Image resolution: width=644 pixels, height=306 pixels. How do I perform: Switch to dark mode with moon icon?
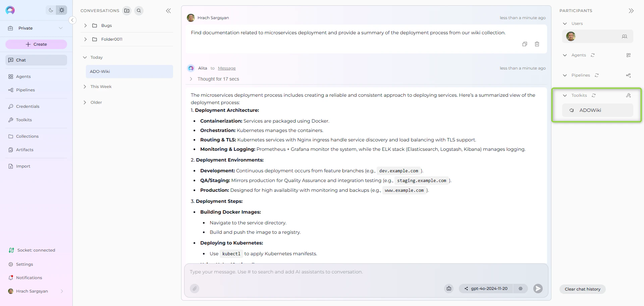pos(51,10)
